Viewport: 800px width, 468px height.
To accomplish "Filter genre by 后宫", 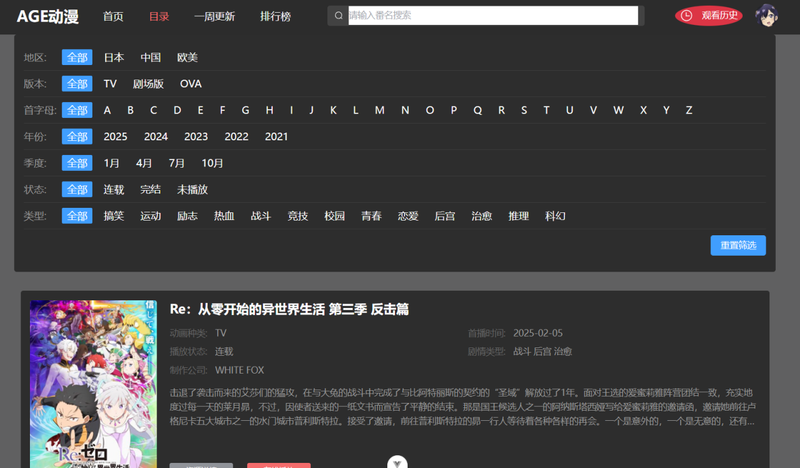I will click(445, 216).
